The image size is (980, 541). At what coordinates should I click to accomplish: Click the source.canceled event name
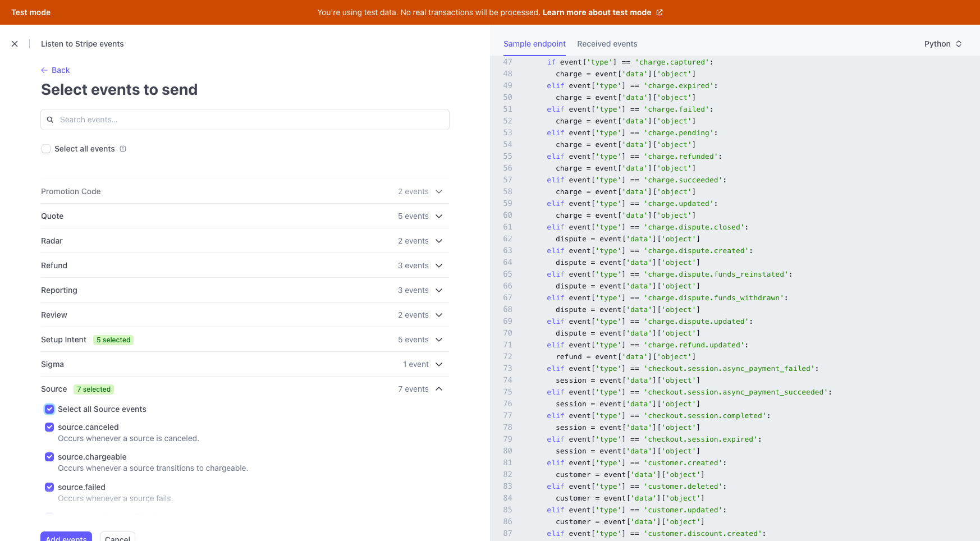coord(88,427)
